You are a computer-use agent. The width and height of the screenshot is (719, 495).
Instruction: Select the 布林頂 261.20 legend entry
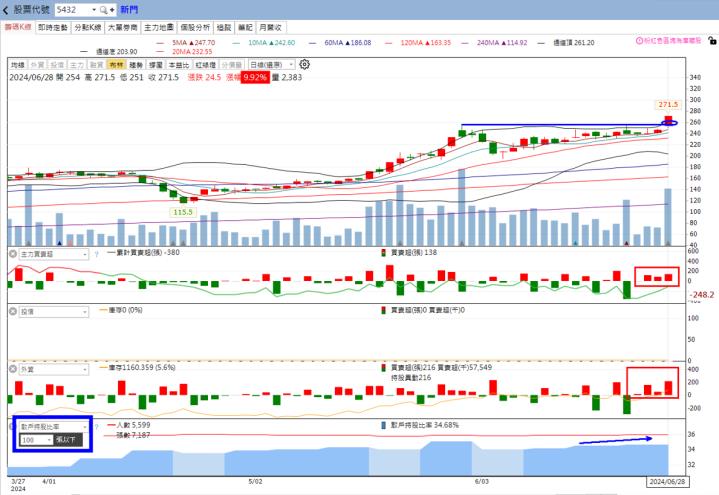566,43
